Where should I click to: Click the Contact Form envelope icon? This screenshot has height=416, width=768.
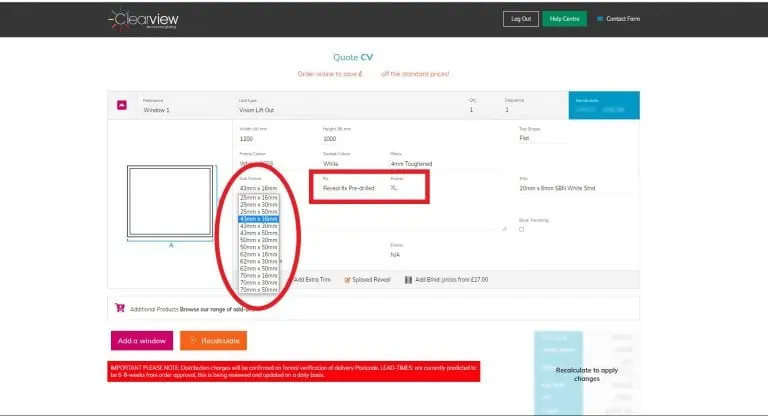click(600, 19)
